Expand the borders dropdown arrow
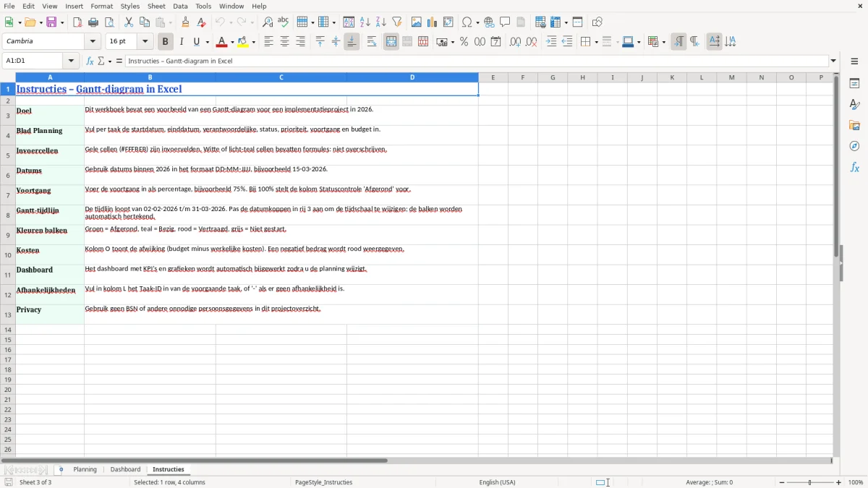This screenshot has height=488, width=868. coord(595,42)
